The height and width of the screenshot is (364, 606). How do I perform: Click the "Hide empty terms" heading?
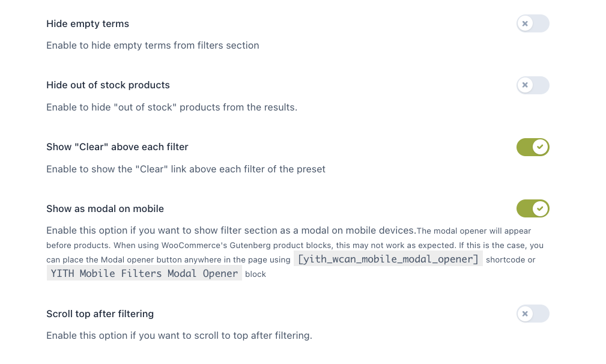click(88, 24)
